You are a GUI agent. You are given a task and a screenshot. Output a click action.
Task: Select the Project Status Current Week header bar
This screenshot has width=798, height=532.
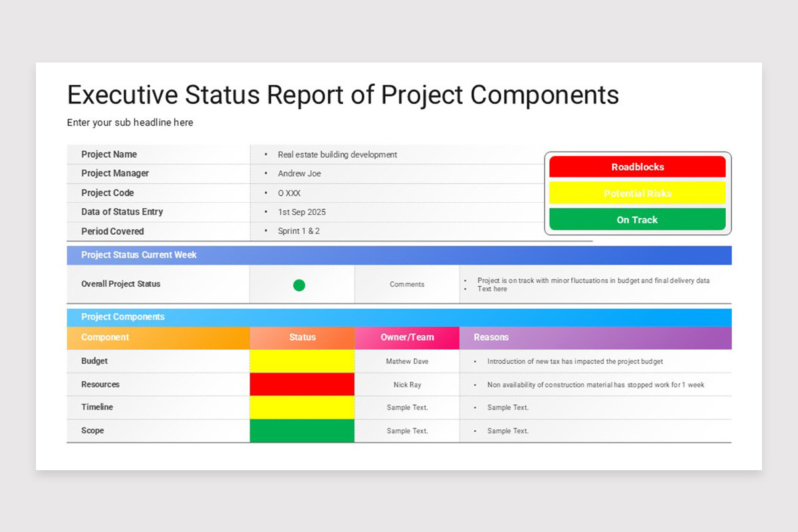coord(399,255)
